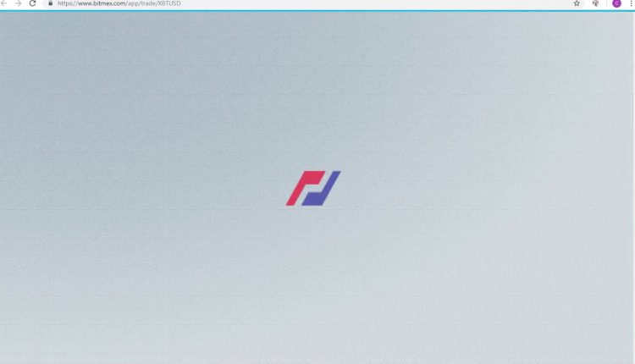View site security padlock info
Viewport: 635px width, 364px height.
[51, 3]
